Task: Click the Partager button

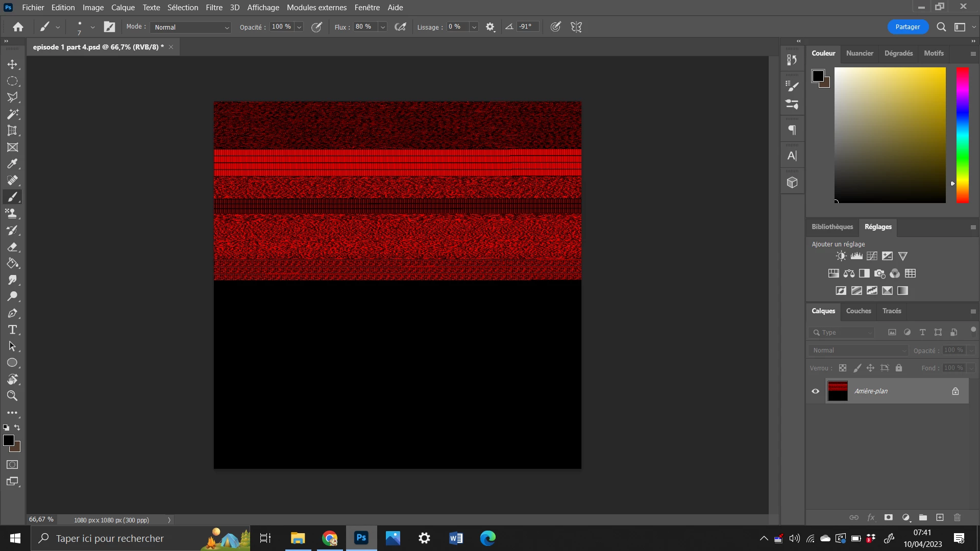Action: [907, 27]
